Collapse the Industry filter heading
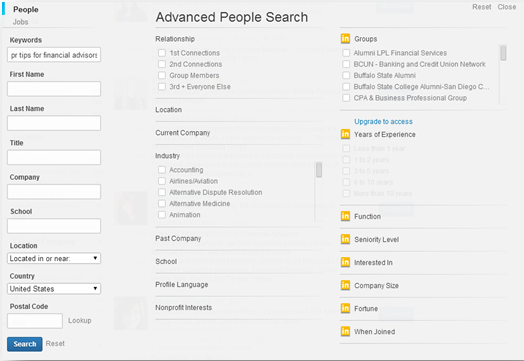The image size is (524, 361). (x=167, y=156)
